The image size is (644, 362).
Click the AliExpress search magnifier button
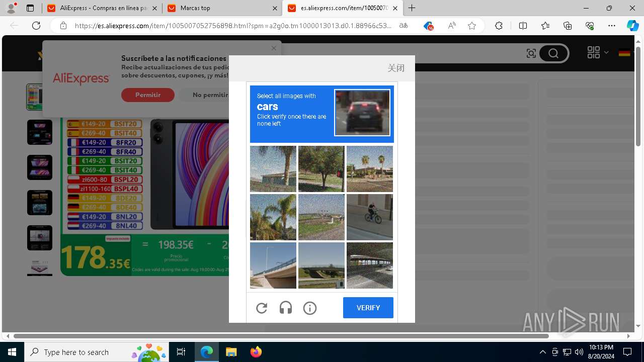[553, 53]
